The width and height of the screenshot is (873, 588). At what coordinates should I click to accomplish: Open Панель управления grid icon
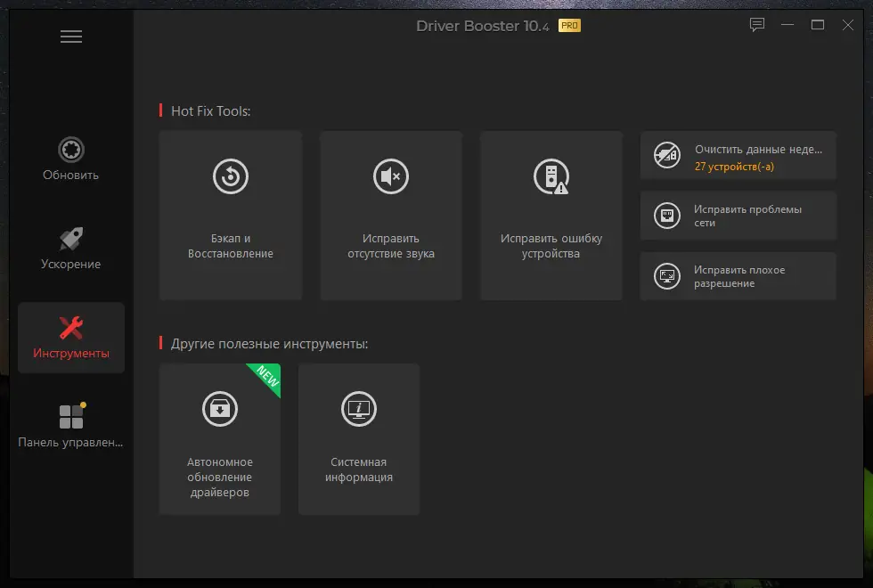click(x=72, y=415)
